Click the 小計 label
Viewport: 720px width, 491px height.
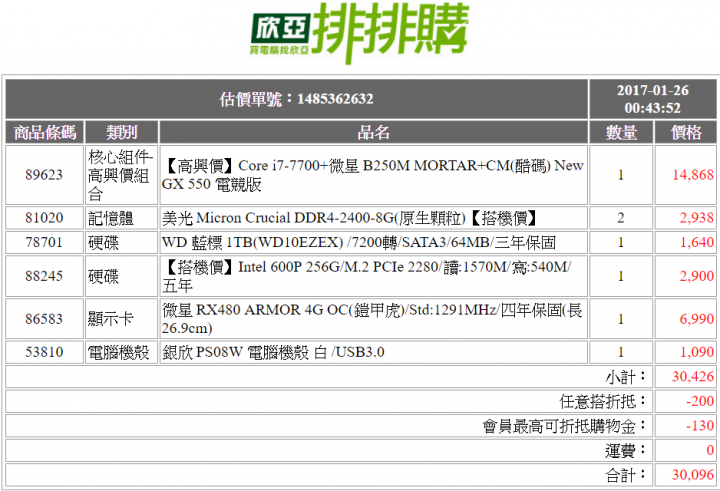625,377
